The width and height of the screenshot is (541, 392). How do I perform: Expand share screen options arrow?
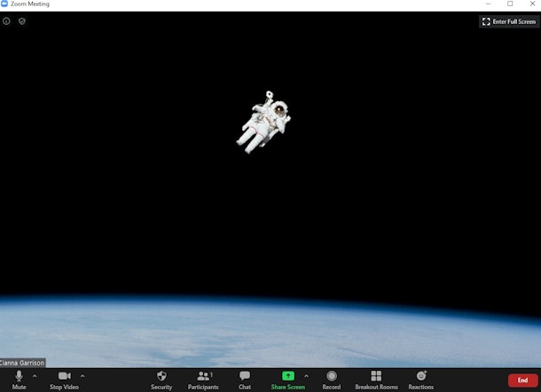pos(306,376)
